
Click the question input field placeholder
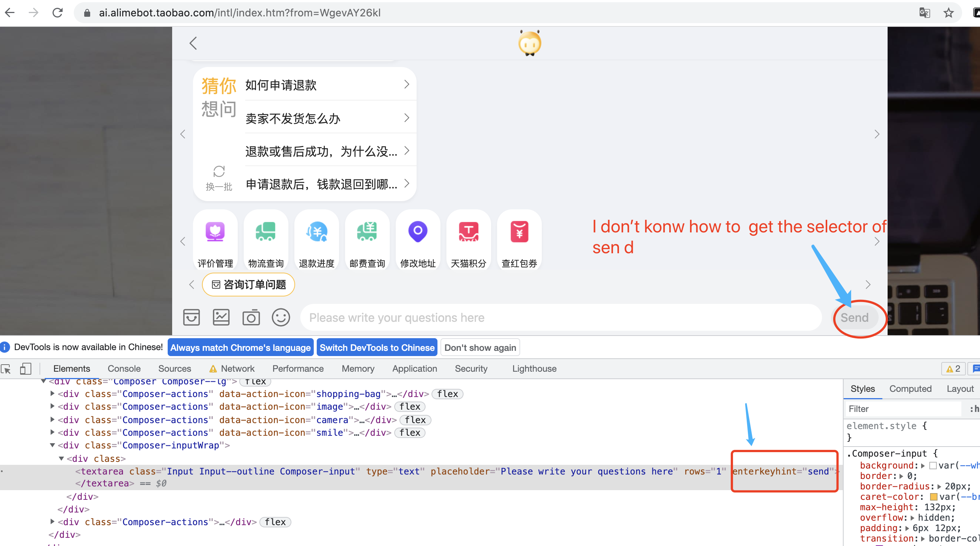coord(396,317)
